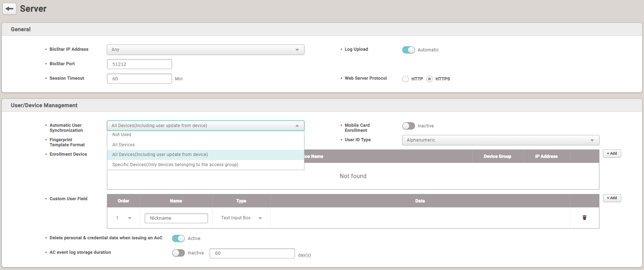
Task: Enable AC event log storage duration toggle
Action: coord(178,253)
